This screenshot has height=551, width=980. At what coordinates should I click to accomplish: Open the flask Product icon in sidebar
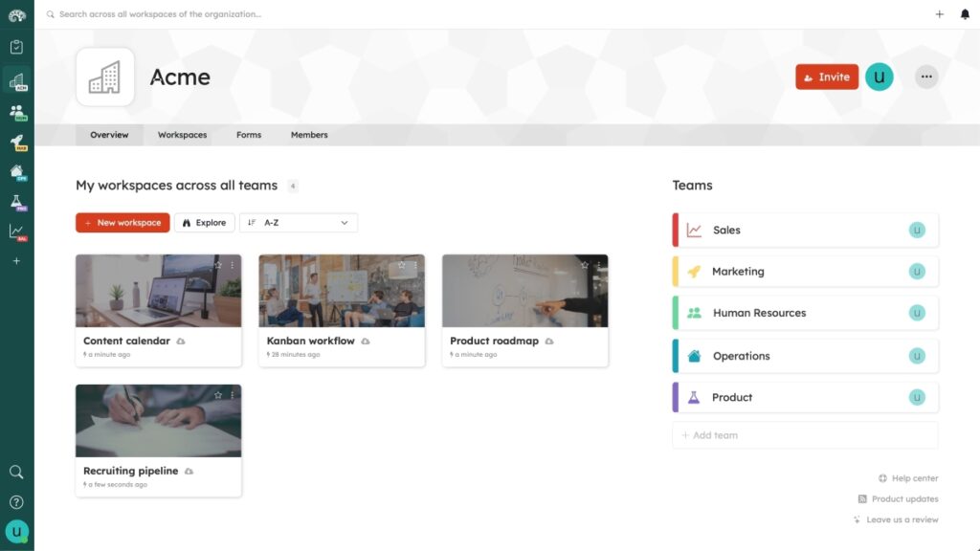pyautogui.click(x=17, y=202)
